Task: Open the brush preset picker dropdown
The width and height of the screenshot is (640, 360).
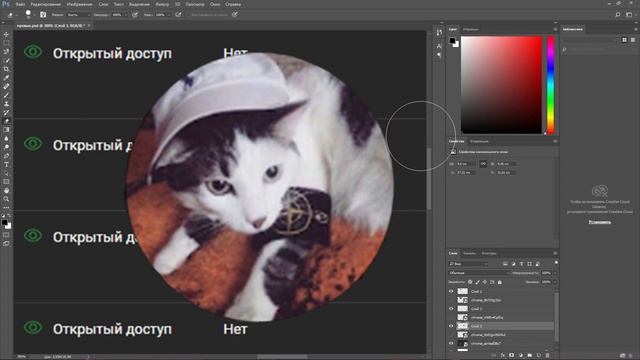Action: (x=34, y=15)
